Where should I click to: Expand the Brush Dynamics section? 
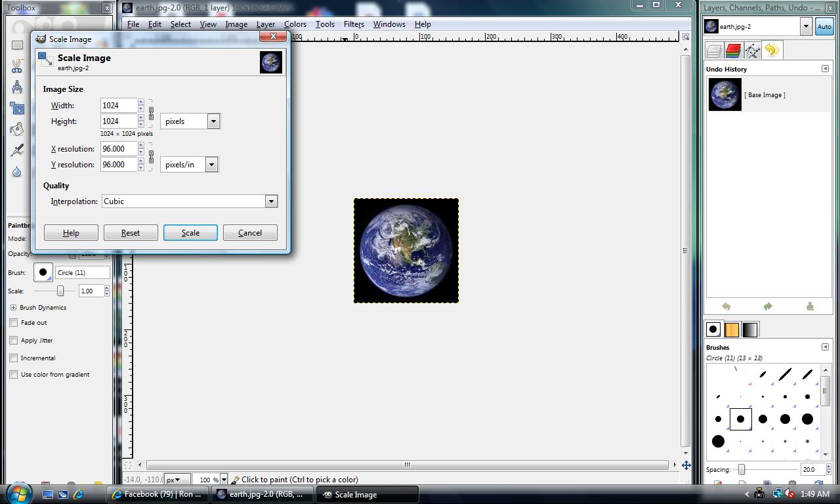13,307
